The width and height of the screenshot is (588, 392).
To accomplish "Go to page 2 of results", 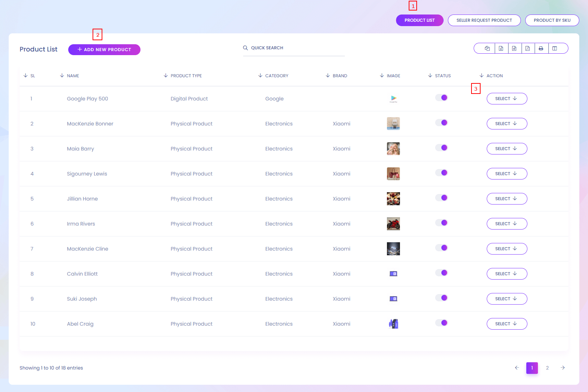I will (x=547, y=368).
